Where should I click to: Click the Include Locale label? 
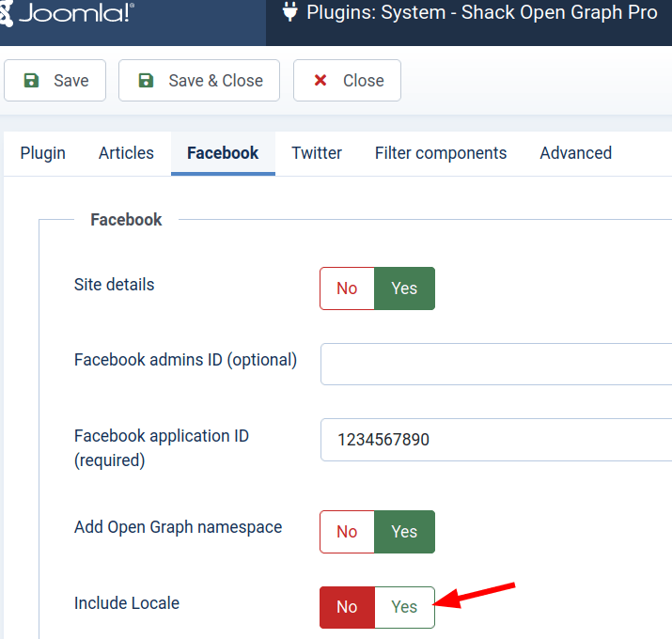coord(127,603)
